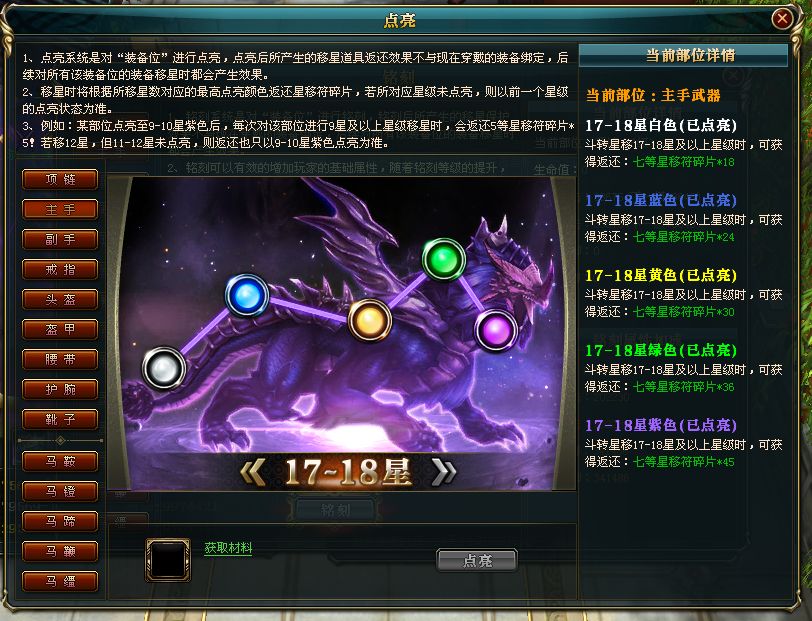
Task: Open the 戒指 ring slot tab
Action: click(60, 269)
